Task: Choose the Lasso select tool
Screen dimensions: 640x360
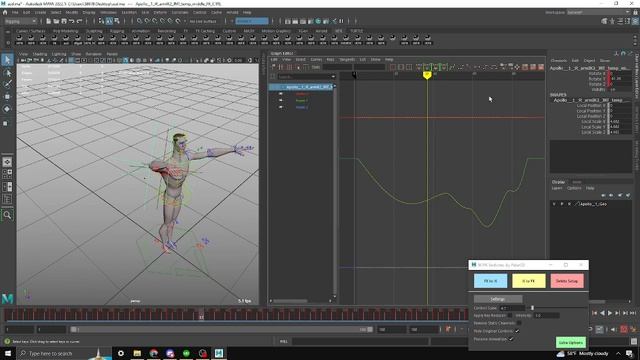Action: pos(7,73)
